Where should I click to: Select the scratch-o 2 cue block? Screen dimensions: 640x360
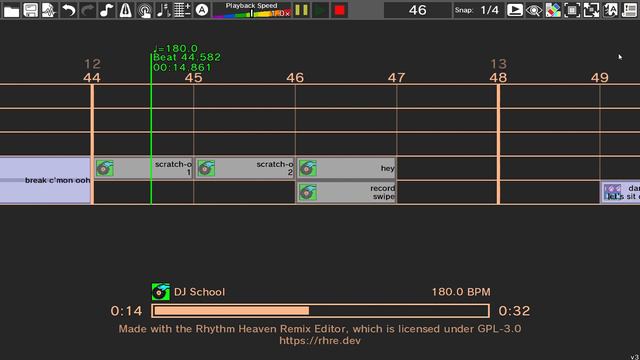(x=245, y=168)
